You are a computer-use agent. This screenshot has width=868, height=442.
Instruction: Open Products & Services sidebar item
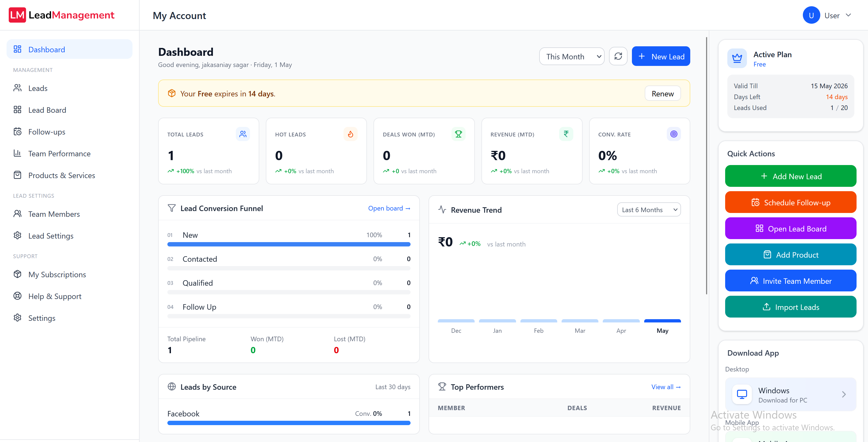coord(70,175)
